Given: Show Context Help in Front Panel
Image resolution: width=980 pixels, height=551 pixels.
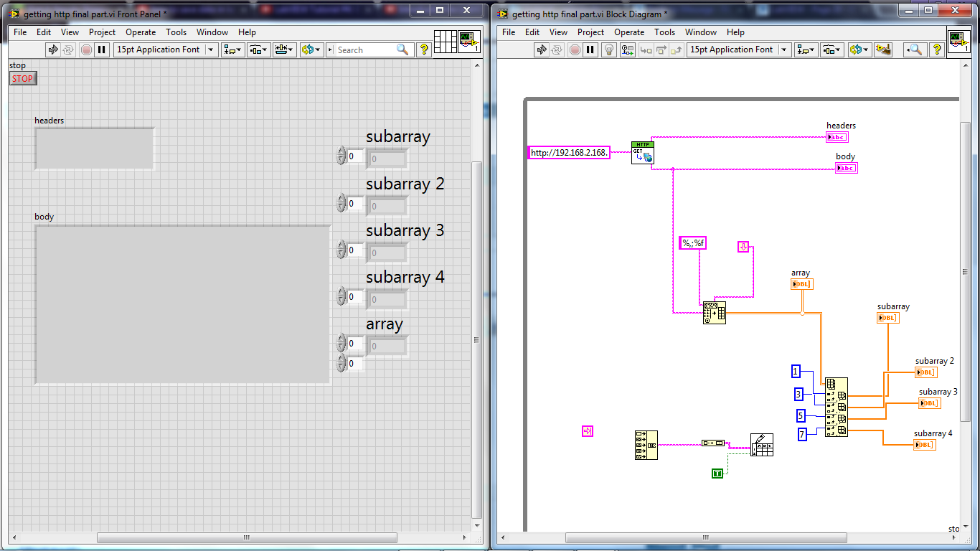Looking at the screenshot, I should [424, 50].
